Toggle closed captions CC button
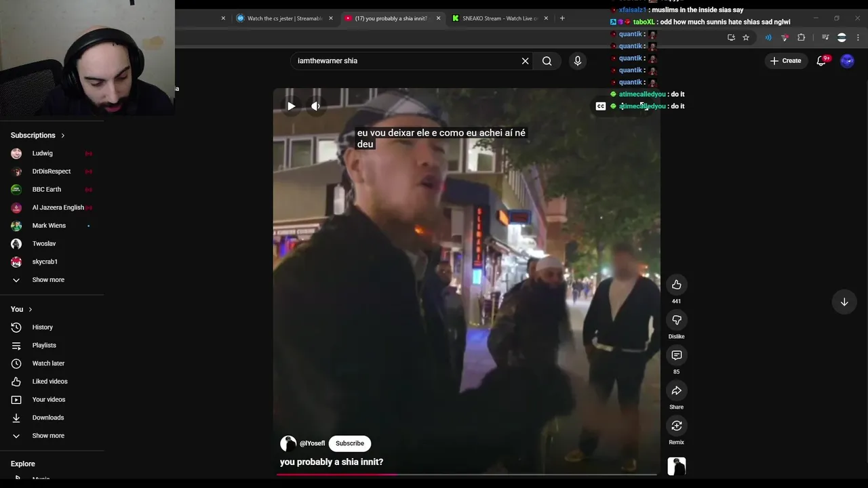Viewport: 868px width, 488px height. click(x=600, y=106)
